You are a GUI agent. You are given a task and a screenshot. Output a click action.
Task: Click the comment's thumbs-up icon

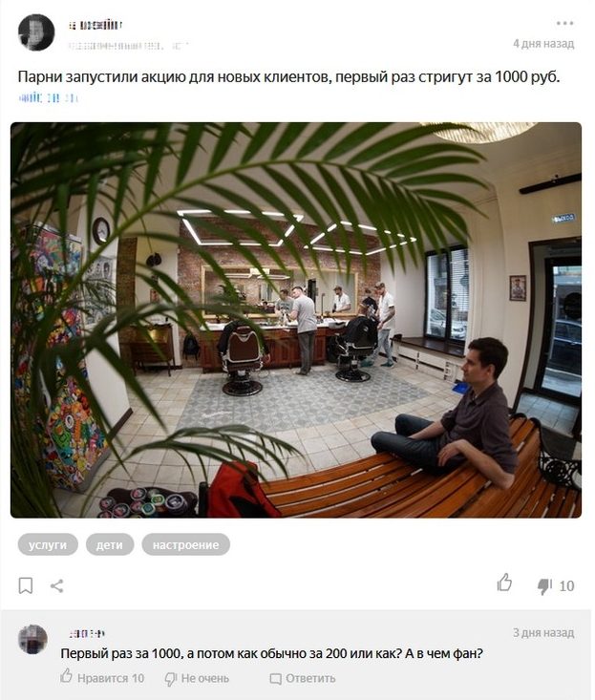(x=67, y=675)
